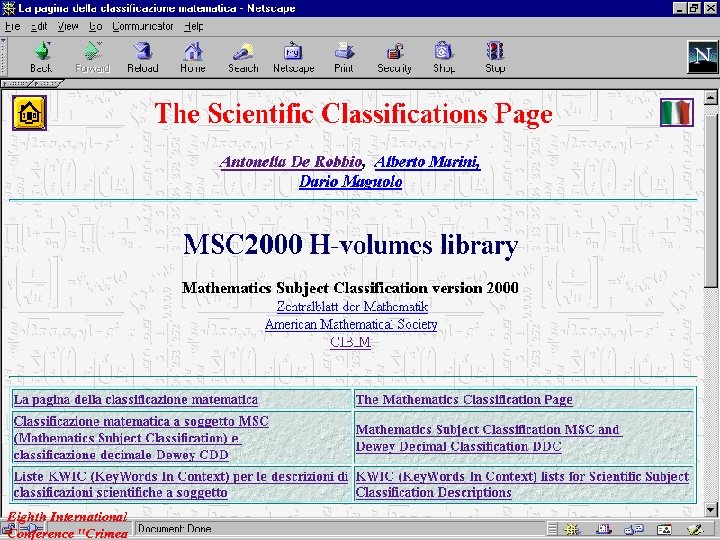
Task: Open the Go menu
Action: (x=96, y=27)
